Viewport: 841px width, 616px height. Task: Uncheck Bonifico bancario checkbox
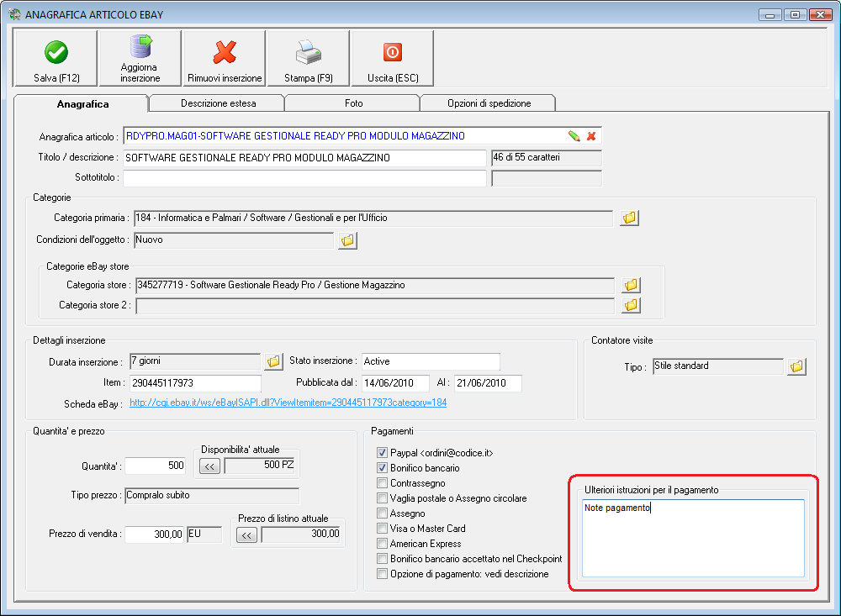point(382,468)
